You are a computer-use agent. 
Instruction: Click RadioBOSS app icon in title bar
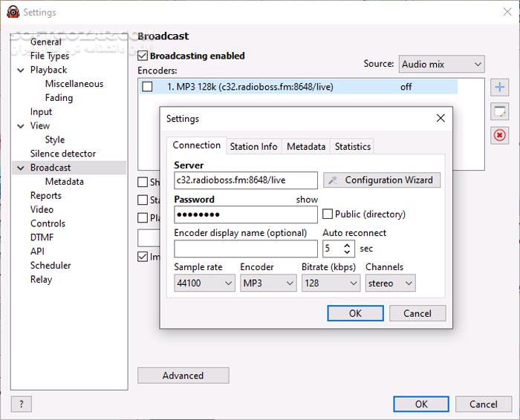(x=13, y=12)
